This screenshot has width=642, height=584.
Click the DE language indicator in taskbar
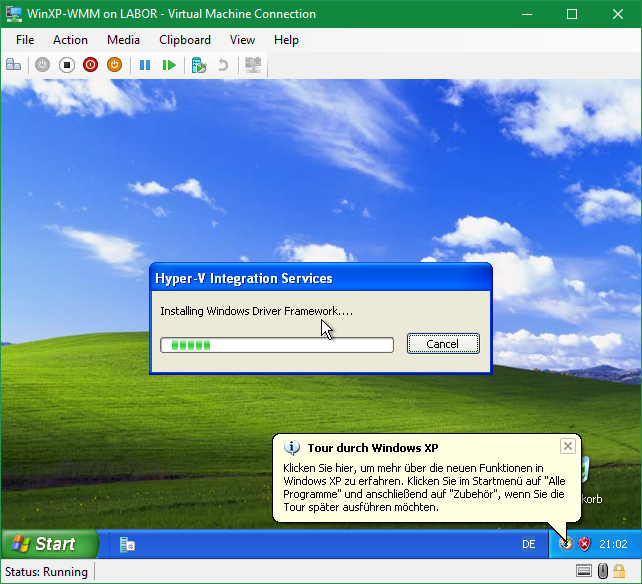pyautogui.click(x=528, y=544)
